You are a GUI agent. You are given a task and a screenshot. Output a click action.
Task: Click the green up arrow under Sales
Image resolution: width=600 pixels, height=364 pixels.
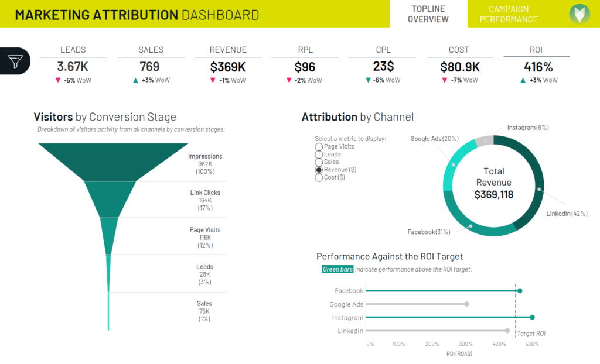coord(135,80)
